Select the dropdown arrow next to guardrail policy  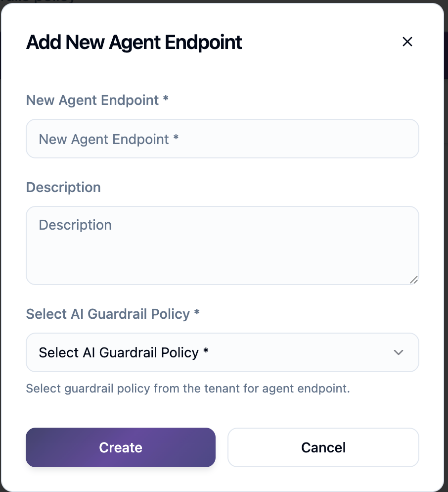398,352
